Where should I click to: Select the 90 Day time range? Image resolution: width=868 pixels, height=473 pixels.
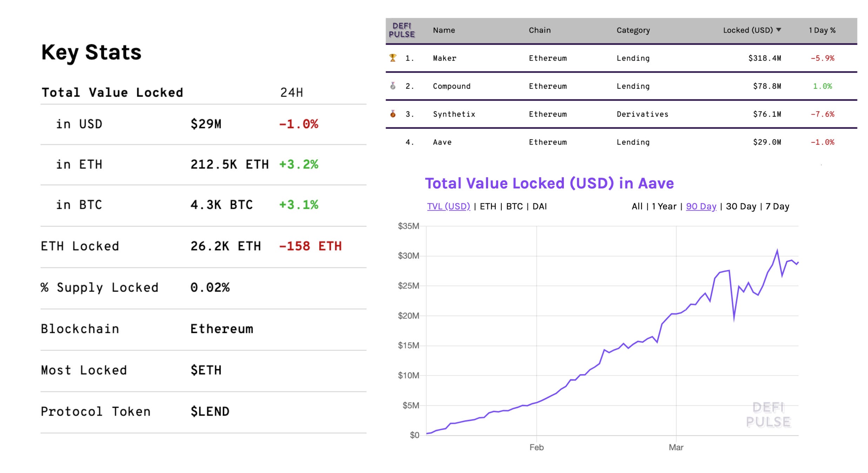701,206
